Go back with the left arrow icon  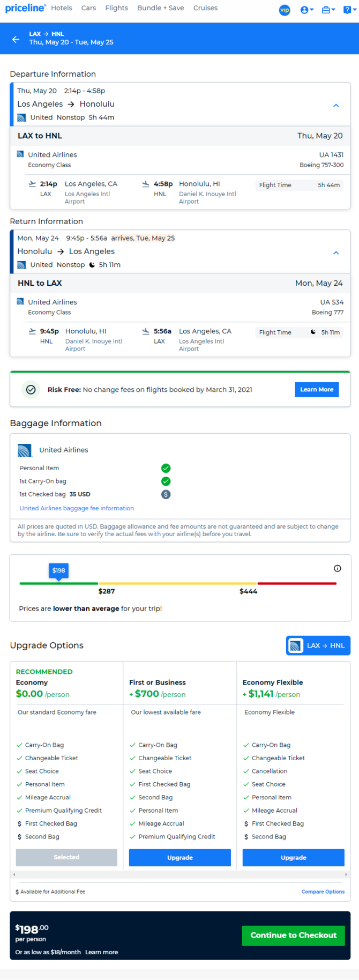point(16,39)
